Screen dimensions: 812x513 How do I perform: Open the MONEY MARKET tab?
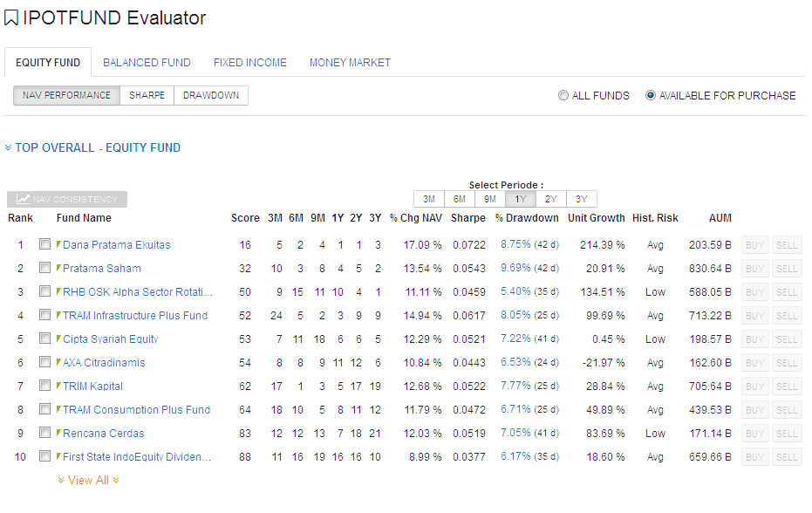[350, 63]
